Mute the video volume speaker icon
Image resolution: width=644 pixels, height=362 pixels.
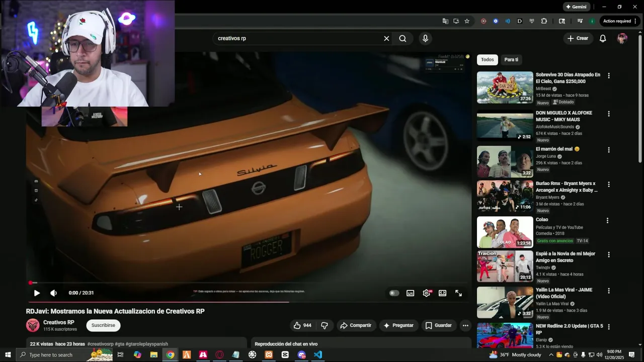(53, 293)
